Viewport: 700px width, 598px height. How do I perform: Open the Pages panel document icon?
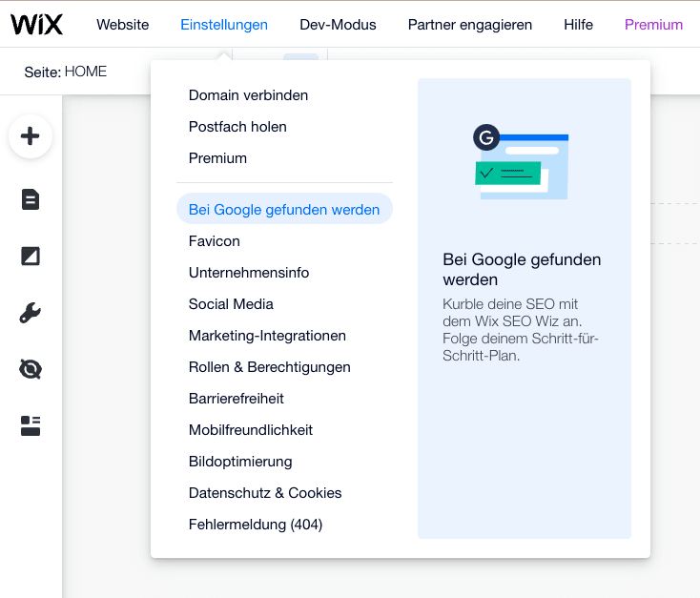pos(31,199)
